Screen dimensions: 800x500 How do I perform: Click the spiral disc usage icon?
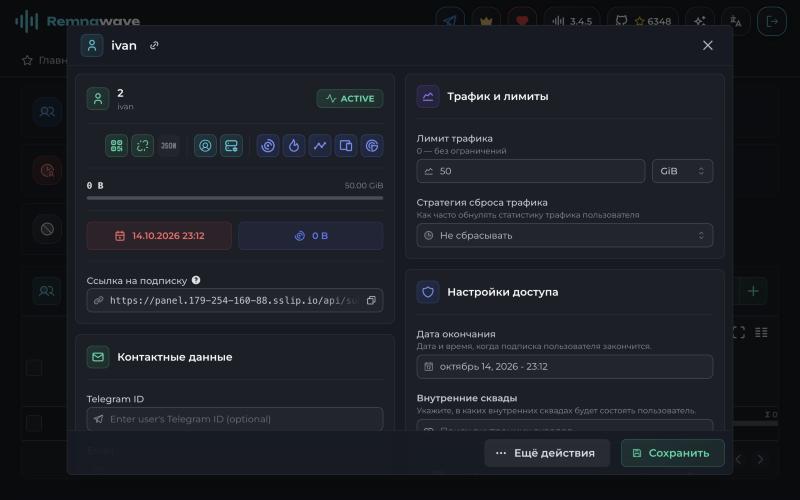click(x=268, y=146)
